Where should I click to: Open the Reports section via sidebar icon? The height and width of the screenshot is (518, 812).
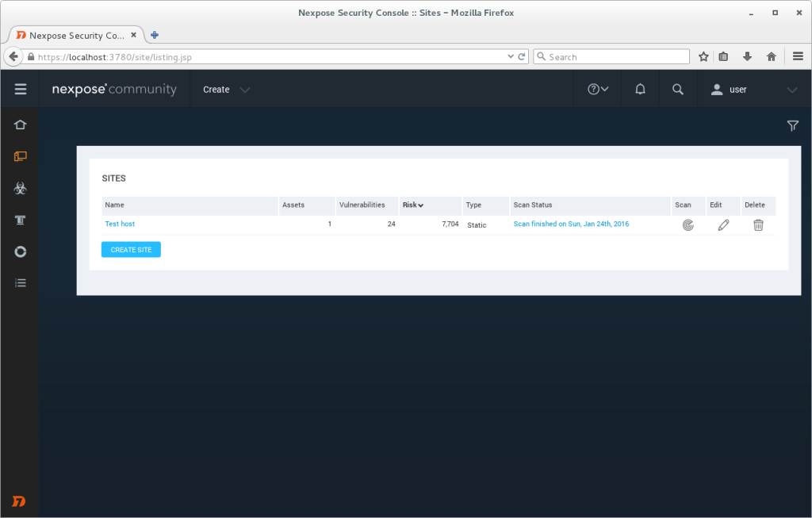[20, 251]
